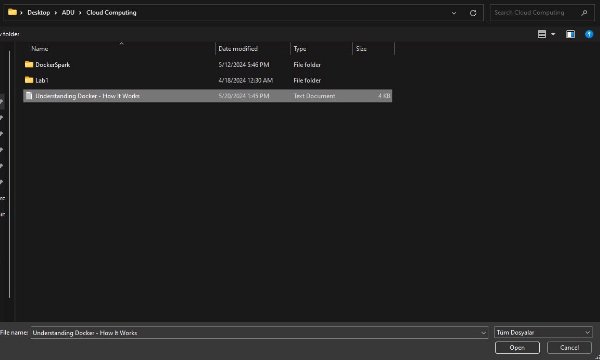Open the help icon in toolbar
Image resolution: width=600 pixels, height=360 pixels.
(x=589, y=34)
